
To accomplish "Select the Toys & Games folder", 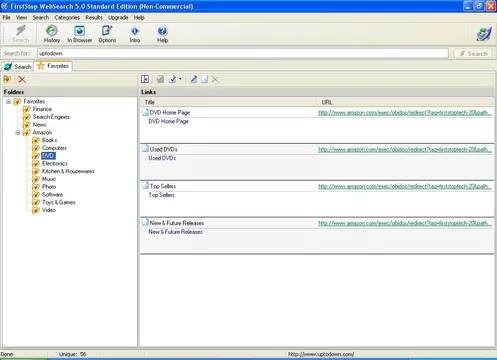I will (x=59, y=202).
